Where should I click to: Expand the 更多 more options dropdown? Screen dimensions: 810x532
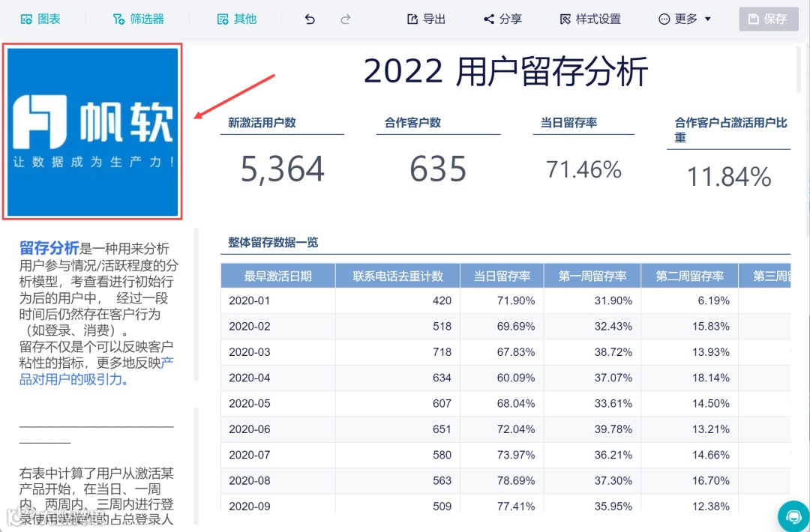pyautogui.click(x=683, y=19)
